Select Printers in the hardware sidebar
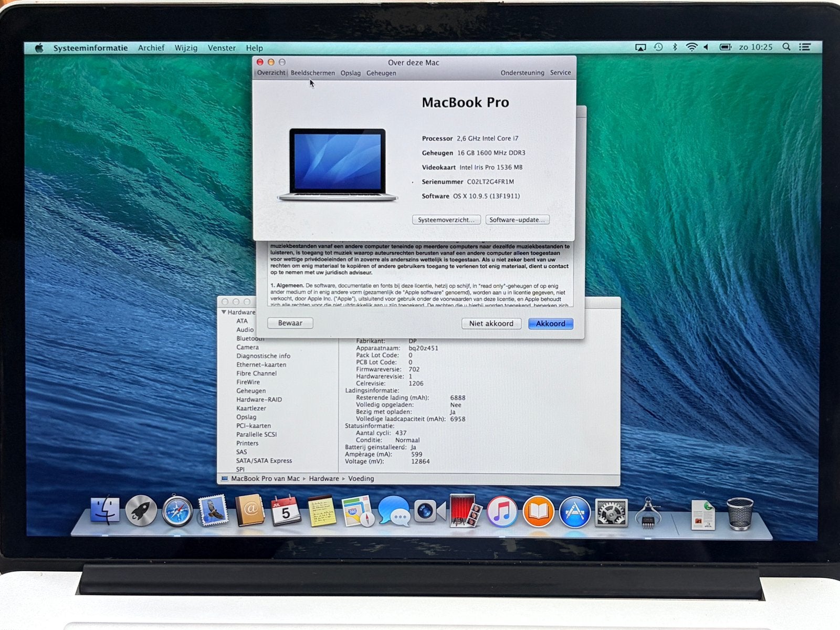Viewport: 840px width, 630px height. coord(247,443)
